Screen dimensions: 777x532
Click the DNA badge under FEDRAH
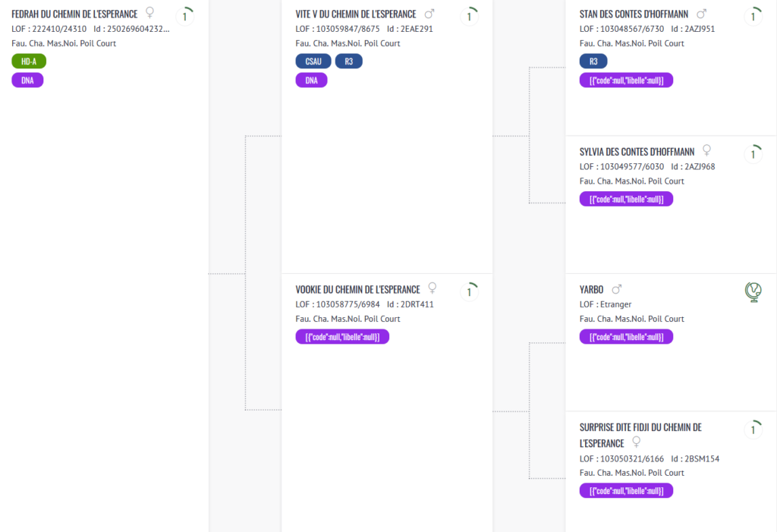tap(27, 80)
